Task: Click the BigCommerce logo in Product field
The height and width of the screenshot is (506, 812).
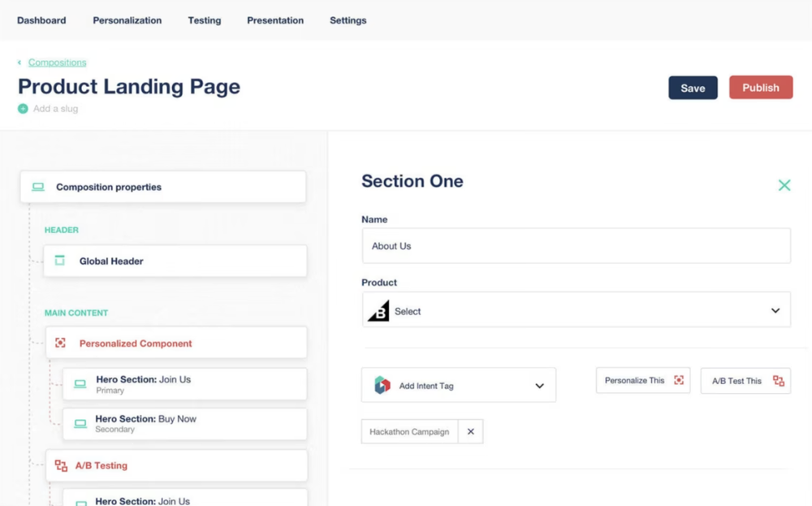Action: click(378, 311)
